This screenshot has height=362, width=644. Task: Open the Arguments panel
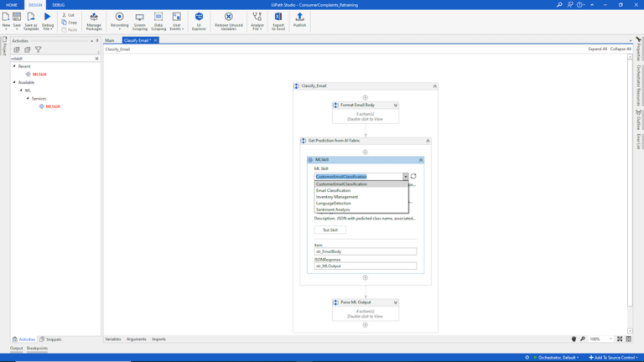137,339
